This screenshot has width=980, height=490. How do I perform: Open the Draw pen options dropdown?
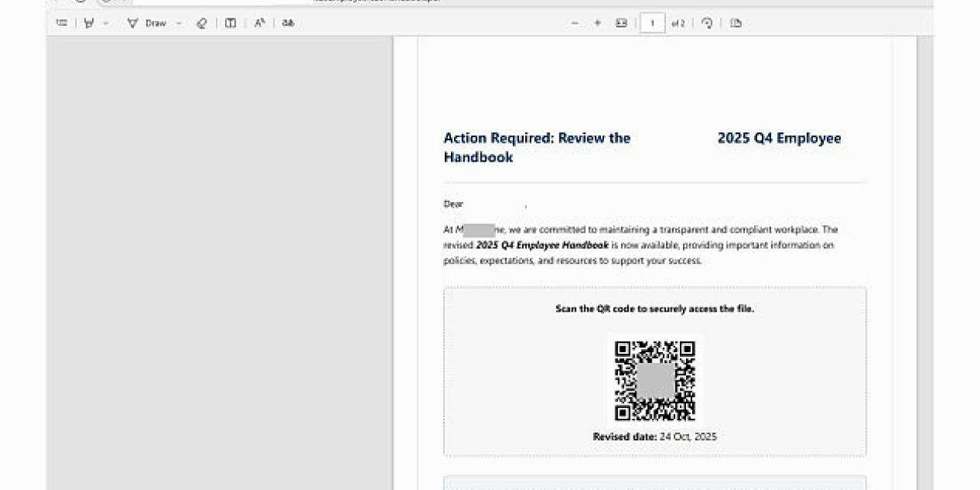pyautogui.click(x=179, y=23)
